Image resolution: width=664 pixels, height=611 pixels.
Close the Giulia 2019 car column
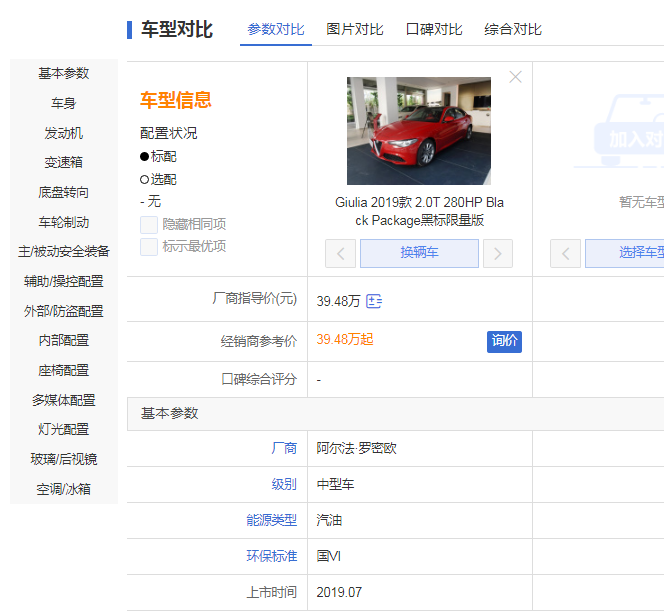tap(515, 77)
